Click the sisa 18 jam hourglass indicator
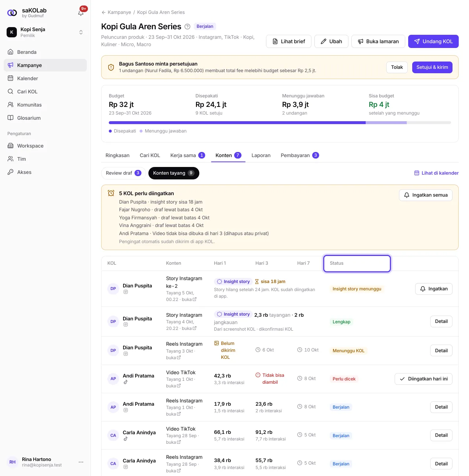The image size is (469, 476). [x=270, y=282]
